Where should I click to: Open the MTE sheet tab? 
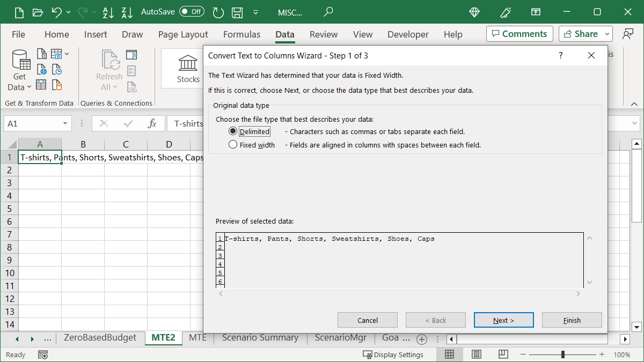197,338
